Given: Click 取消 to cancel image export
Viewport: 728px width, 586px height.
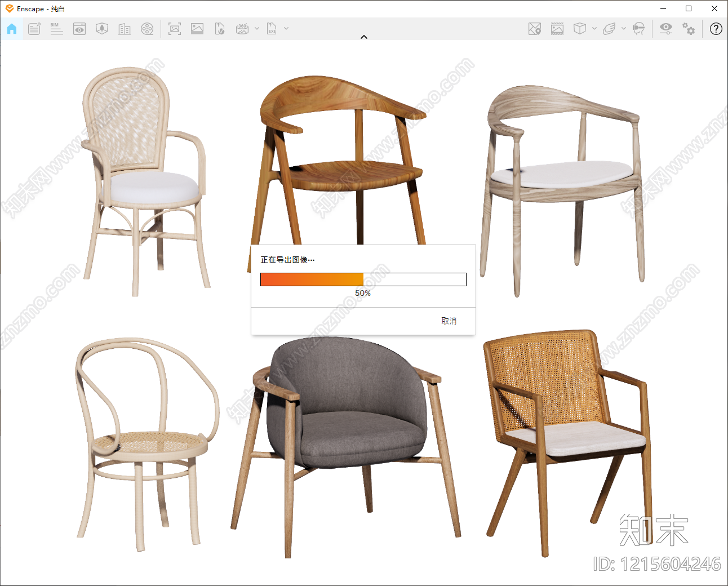Looking at the screenshot, I should pos(449,321).
